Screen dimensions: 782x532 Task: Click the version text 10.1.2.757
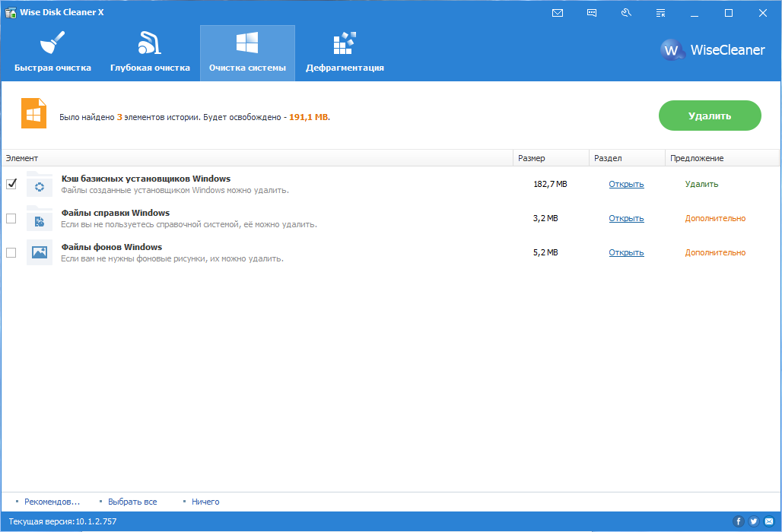tap(97, 521)
